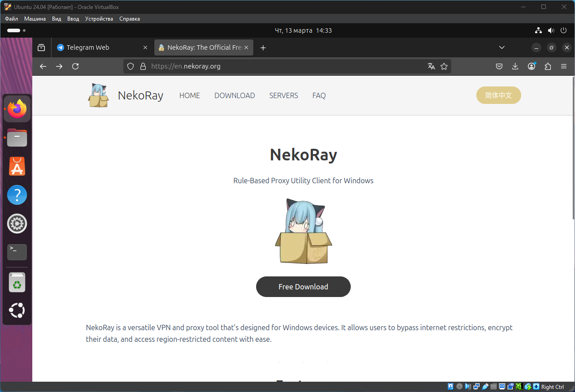Switch language to 简体中文

point(498,95)
